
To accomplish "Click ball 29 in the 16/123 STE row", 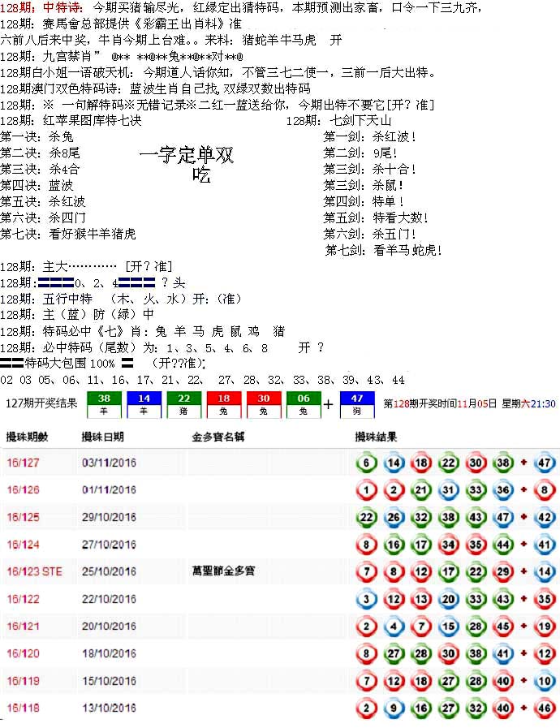I will (x=503, y=571).
